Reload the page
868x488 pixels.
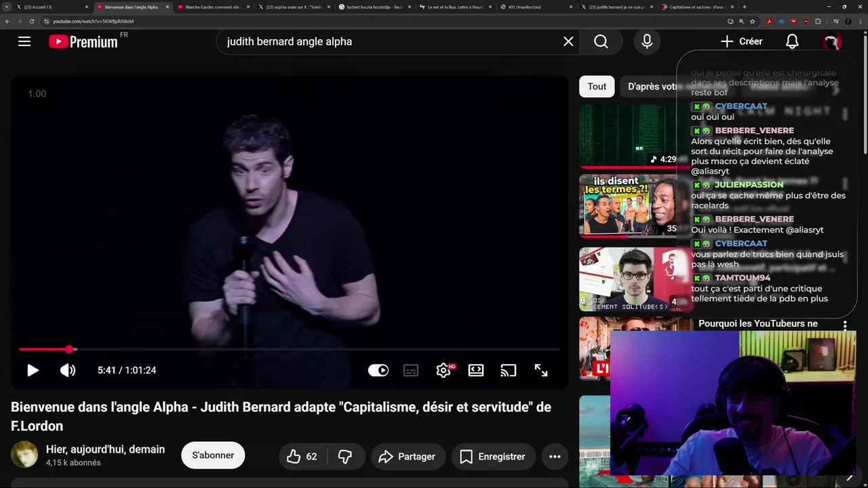click(x=31, y=21)
